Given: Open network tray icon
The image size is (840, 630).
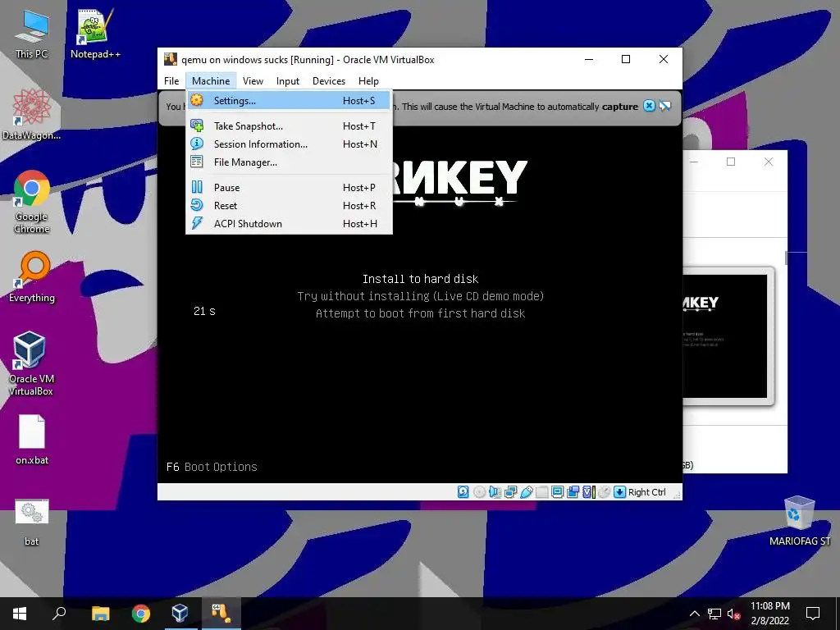Looking at the screenshot, I should (714, 614).
